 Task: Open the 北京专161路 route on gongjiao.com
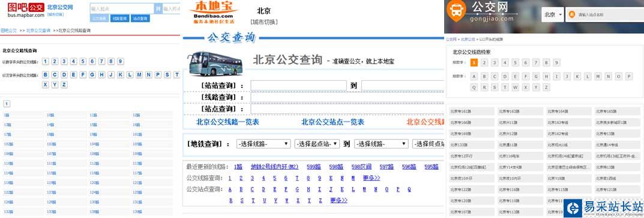point(472,111)
